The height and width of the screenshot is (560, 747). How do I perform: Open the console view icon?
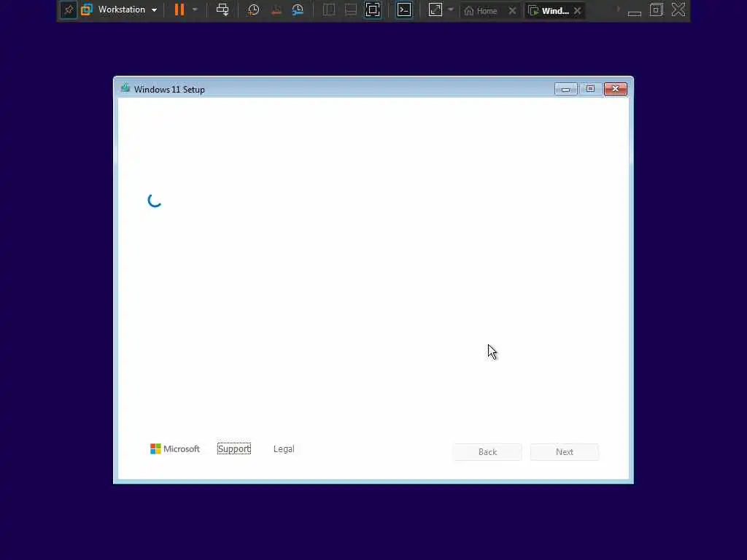404,9
